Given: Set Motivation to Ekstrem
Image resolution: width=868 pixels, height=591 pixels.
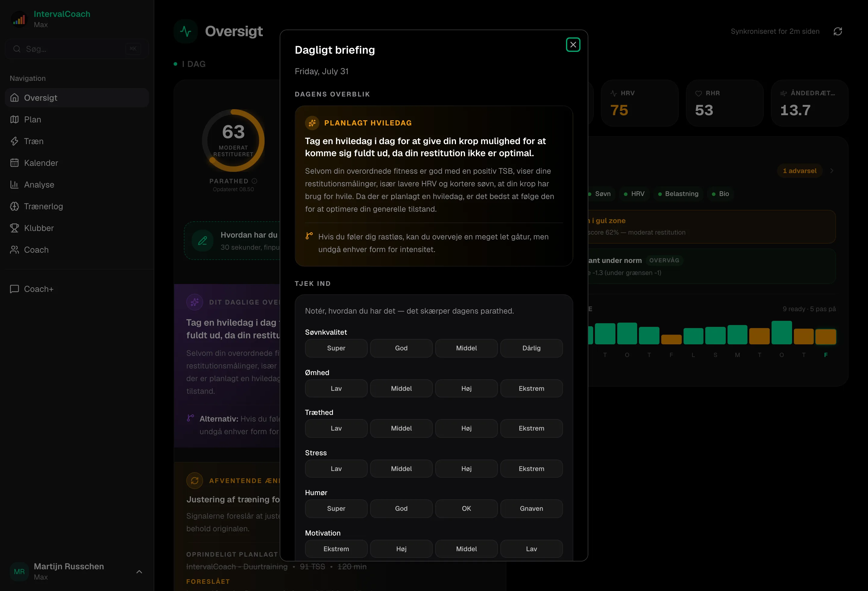Looking at the screenshot, I should [336, 549].
